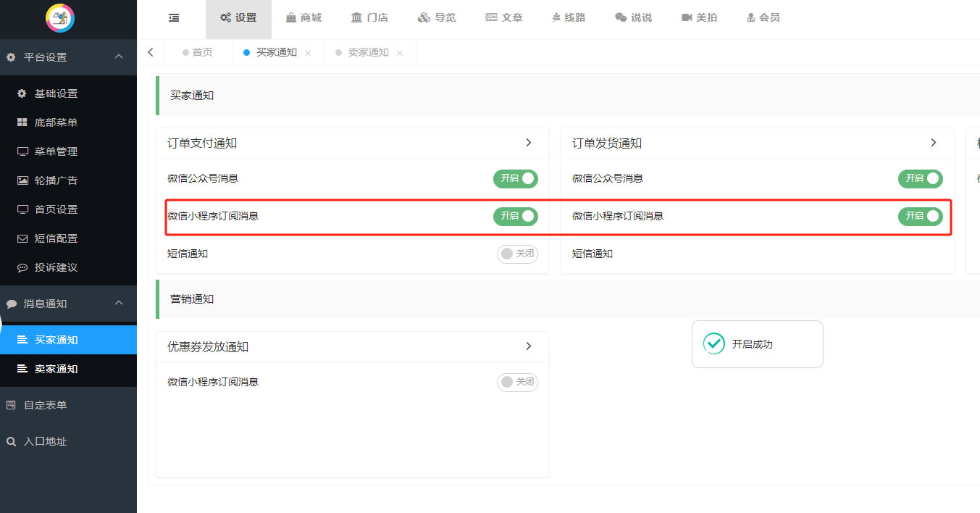This screenshot has height=513, width=980.
Task: Disable 微信小程序订阅消息 under 订单支付通知
Action: point(516,216)
